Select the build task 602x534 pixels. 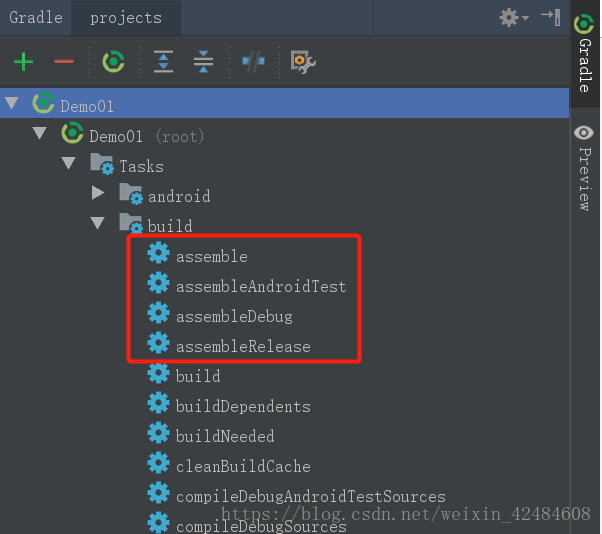(198, 376)
